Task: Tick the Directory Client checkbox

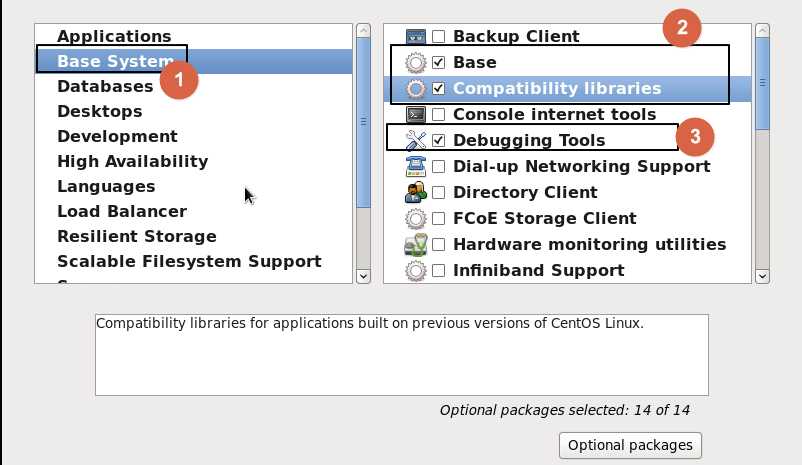Action: [x=438, y=192]
